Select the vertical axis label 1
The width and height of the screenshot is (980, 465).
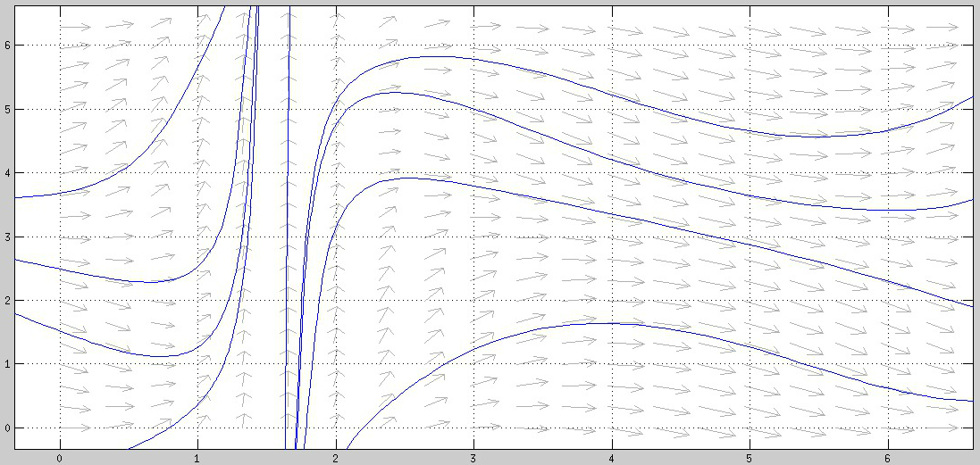[6, 364]
